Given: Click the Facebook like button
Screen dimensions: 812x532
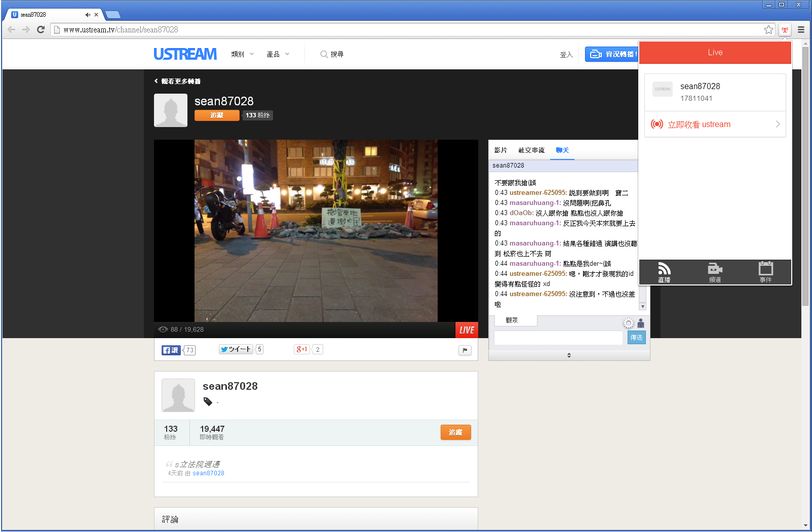Looking at the screenshot, I should [x=171, y=350].
